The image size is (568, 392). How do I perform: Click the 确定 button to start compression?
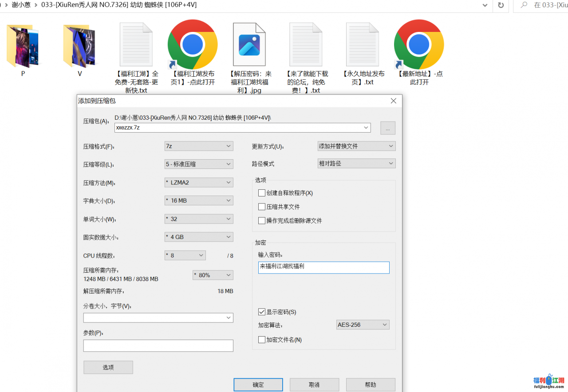(258, 384)
